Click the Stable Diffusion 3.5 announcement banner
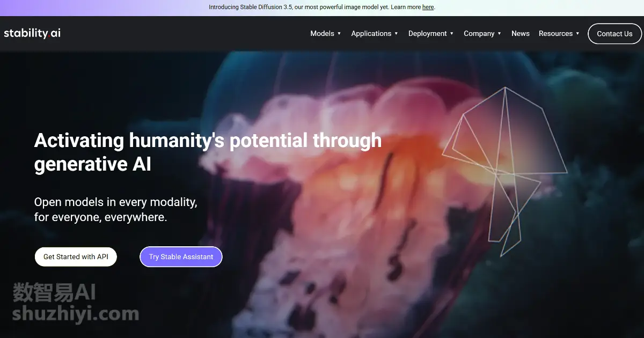The height and width of the screenshot is (338, 644). 322,8
